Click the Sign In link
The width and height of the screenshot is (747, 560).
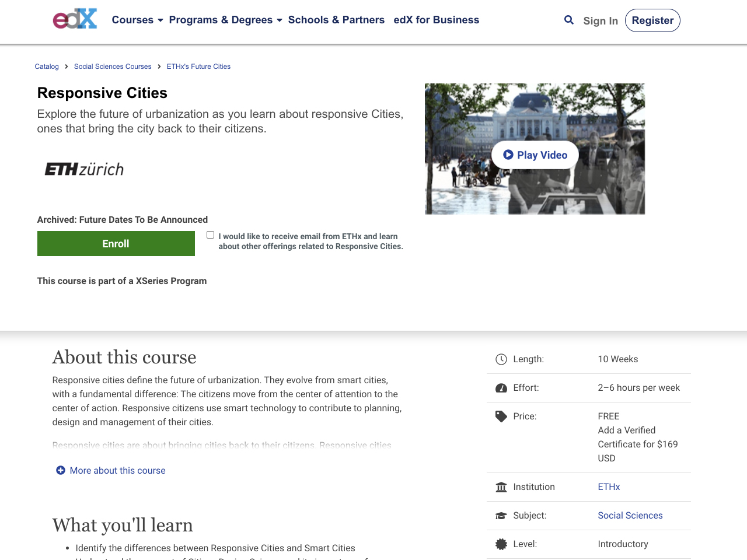pos(601,21)
